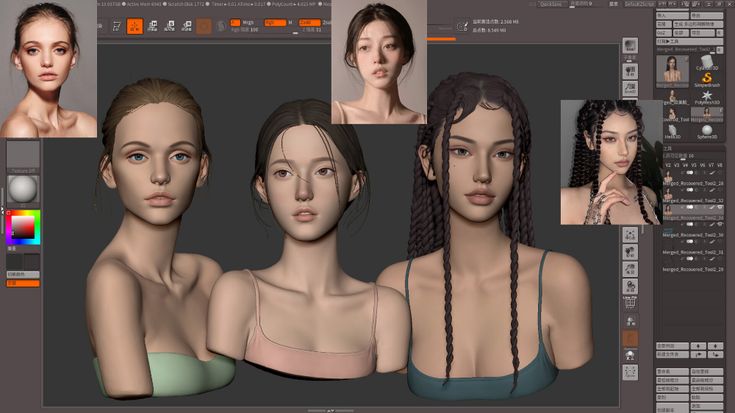Click the 载入 load tool button
Screen dimensions: 735x413
click(673, 15)
